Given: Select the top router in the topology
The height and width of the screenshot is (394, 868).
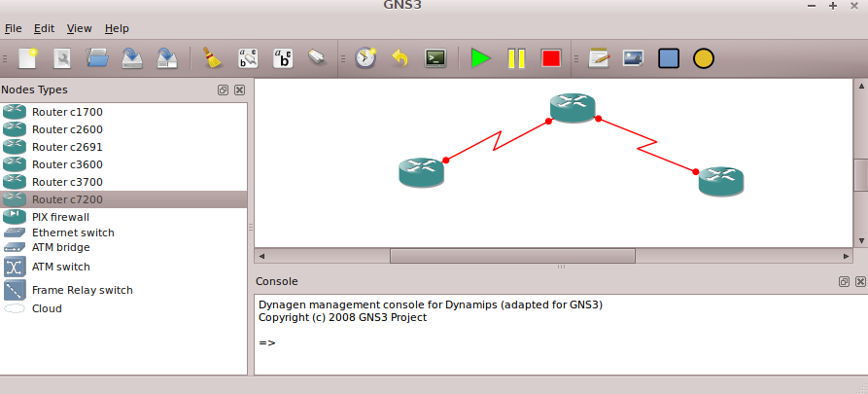Looking at the screenshot, I should tap(573, 108).
